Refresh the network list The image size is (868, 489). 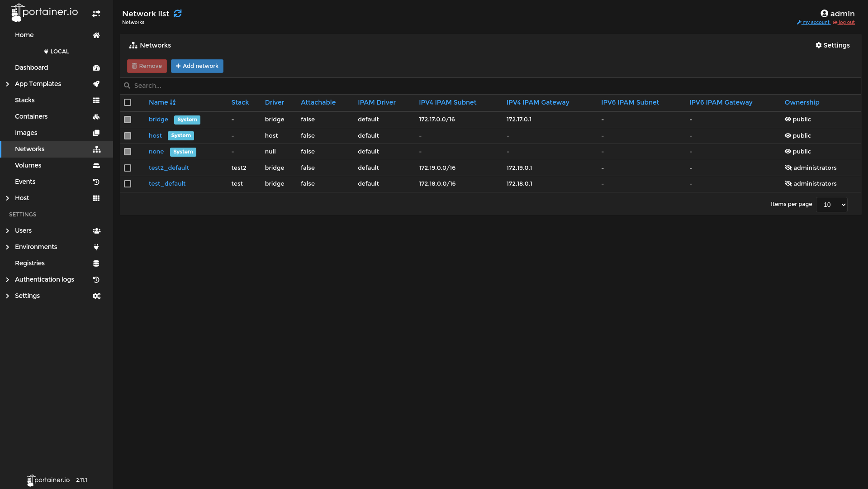(178, 14)
